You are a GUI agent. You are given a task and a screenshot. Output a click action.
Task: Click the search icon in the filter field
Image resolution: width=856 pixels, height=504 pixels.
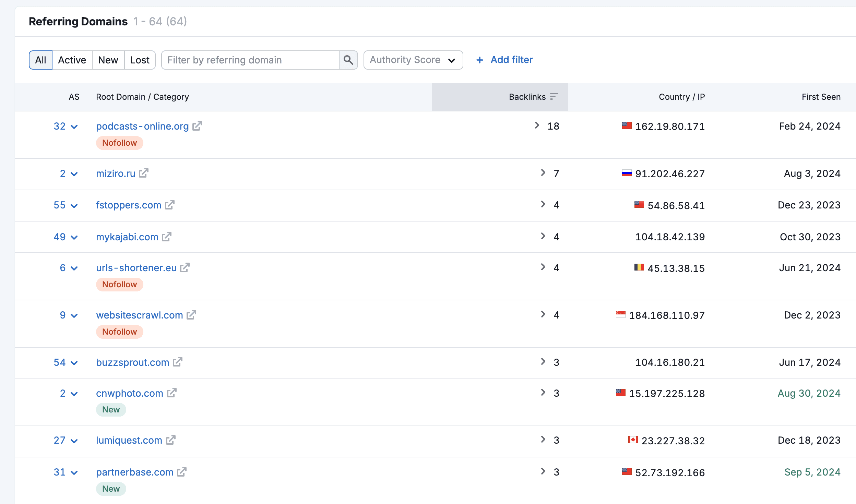point(348,59)
